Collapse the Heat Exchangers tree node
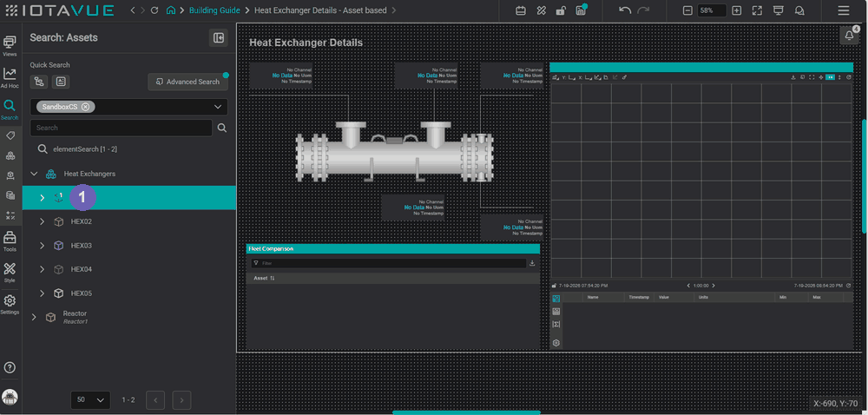Viewport: 868px width, 415px height. coord(35,174)
